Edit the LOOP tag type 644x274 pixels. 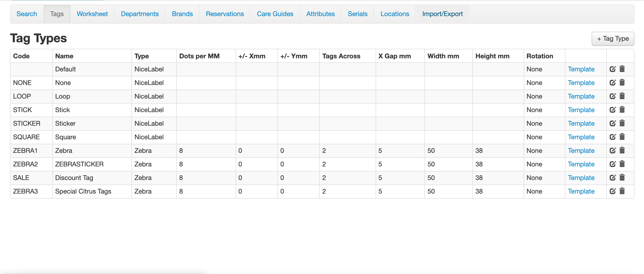[613, 96]
